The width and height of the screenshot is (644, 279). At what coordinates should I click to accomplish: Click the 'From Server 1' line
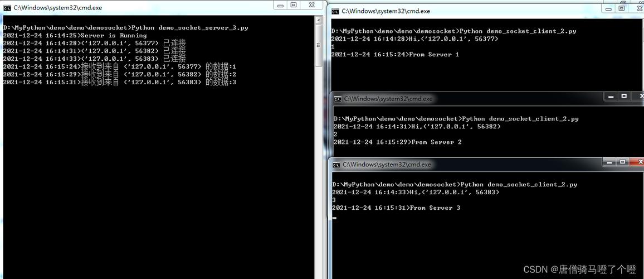click(x=395, y=55)
